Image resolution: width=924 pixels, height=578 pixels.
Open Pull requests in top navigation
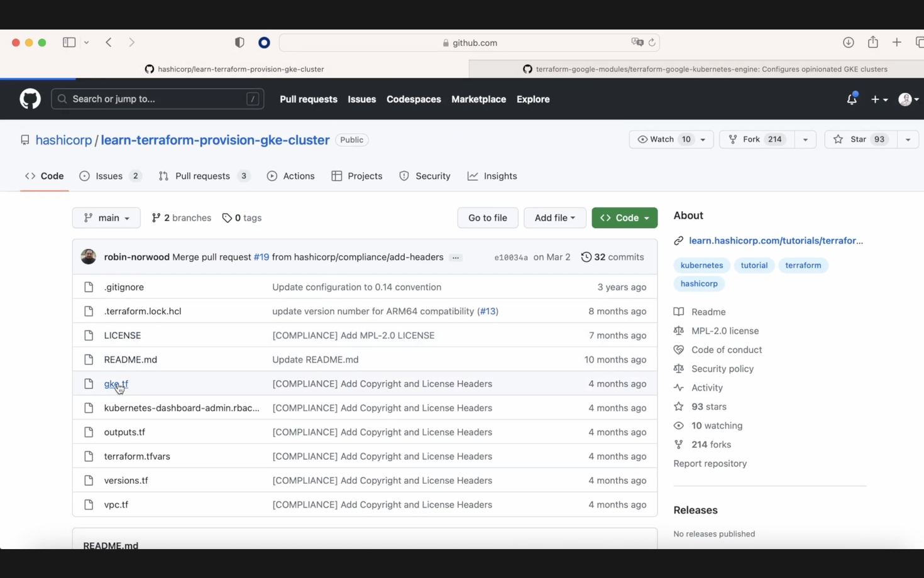309,99
